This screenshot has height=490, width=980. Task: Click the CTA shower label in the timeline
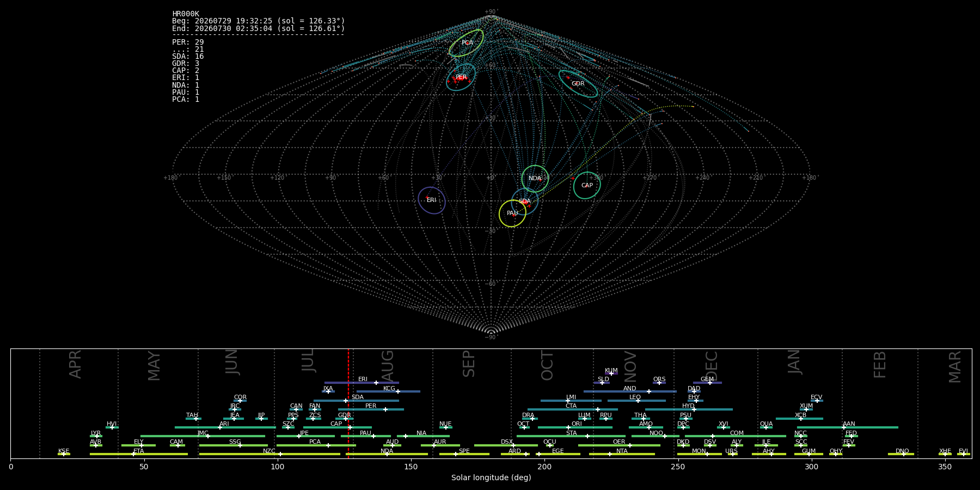coord(571,406)
